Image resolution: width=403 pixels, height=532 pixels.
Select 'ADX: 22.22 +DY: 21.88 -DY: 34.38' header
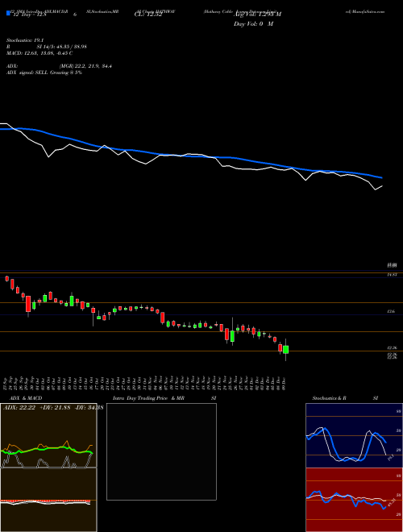(x=53, y=408)
